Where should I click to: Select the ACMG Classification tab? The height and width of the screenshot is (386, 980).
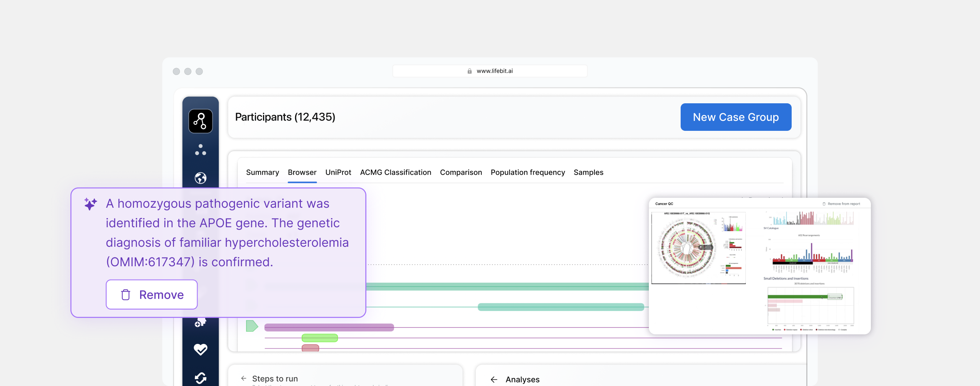[x=395, y=173]
